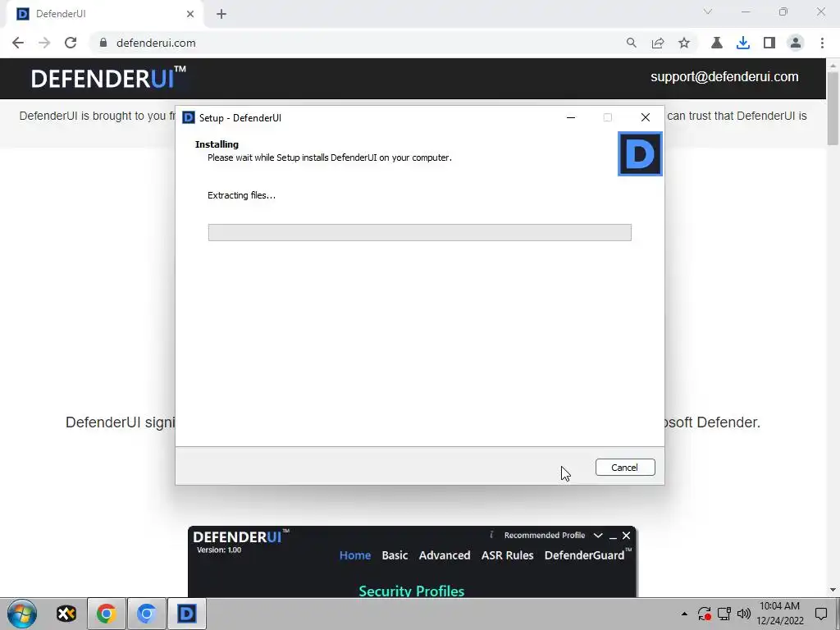Viewport: 840px width, 630px height.
Task: Open Chrome zoom search icon
Action: (x=631, y=43)
